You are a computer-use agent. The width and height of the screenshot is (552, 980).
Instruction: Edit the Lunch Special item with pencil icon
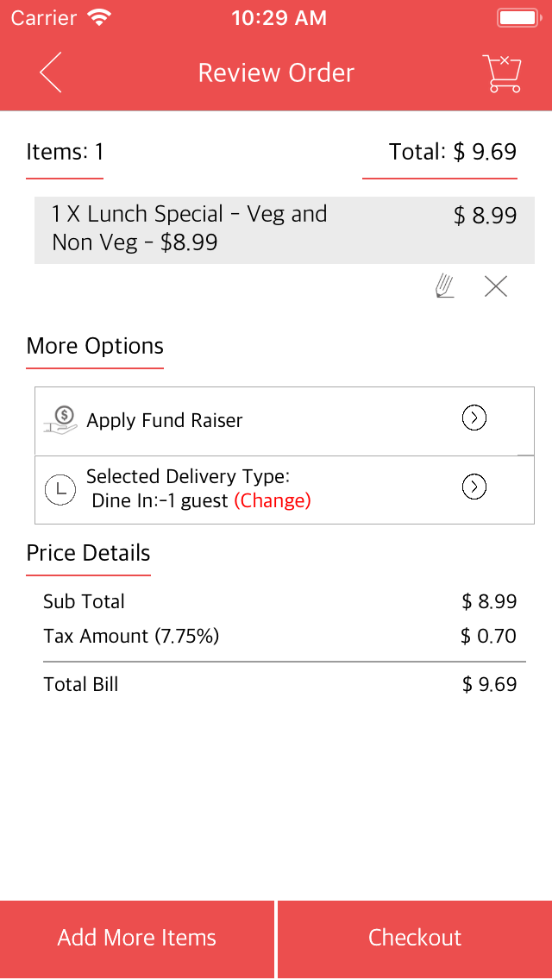(x=445, y=286)
